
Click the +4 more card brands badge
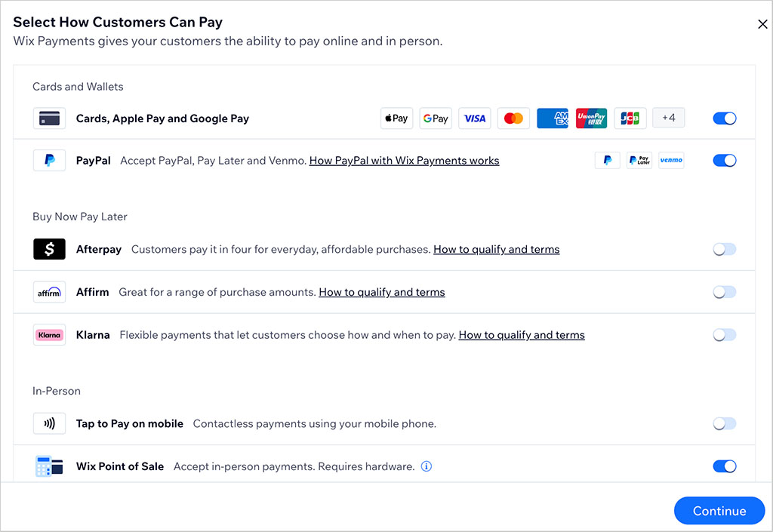pos(669,118)
